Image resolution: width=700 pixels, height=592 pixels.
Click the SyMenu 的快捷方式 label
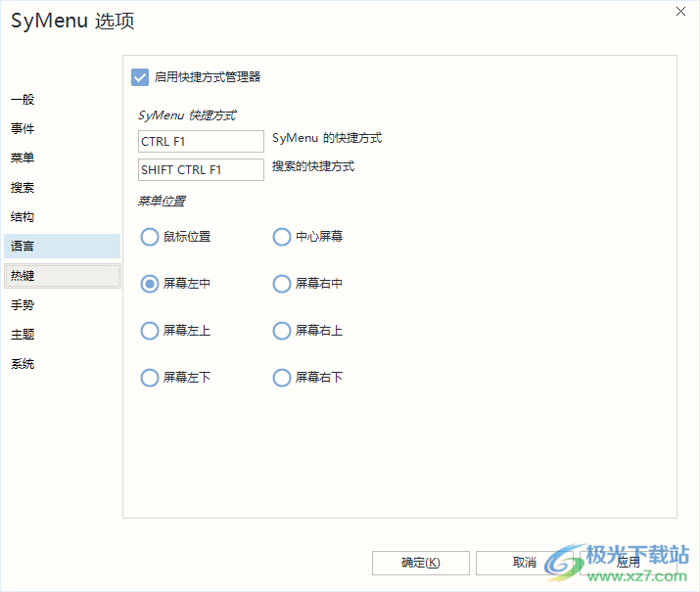pos(327,138)
